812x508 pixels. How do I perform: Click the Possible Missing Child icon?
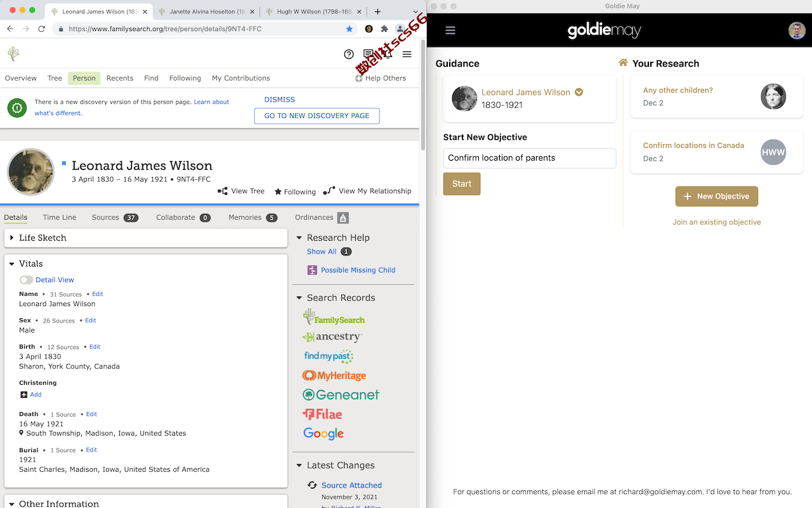coord(312,270)
